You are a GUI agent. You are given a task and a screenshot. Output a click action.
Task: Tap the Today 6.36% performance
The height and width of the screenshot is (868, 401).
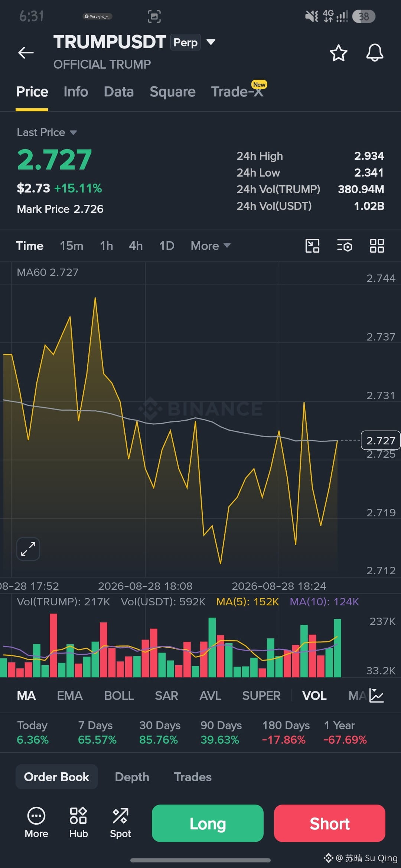[x=33, y=732]
